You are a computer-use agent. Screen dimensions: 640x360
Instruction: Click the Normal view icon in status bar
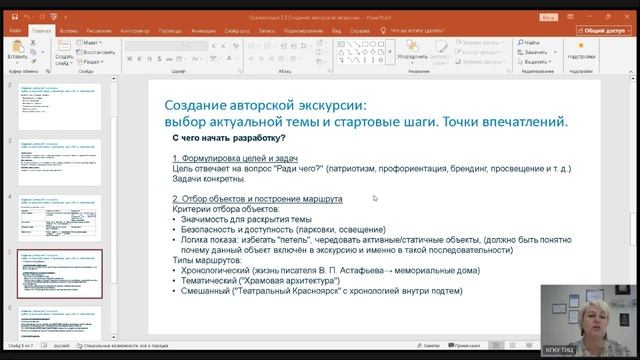tap(496, 345)
